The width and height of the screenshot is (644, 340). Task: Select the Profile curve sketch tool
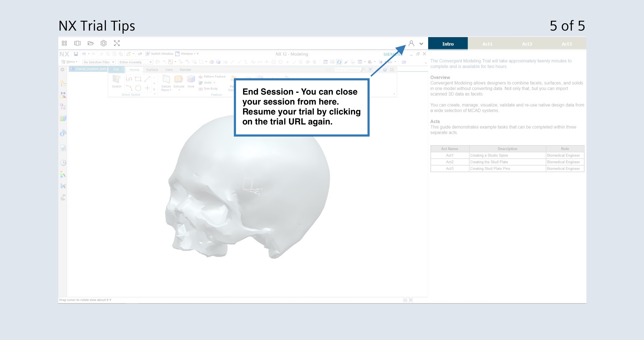click(x=129, y=79)
